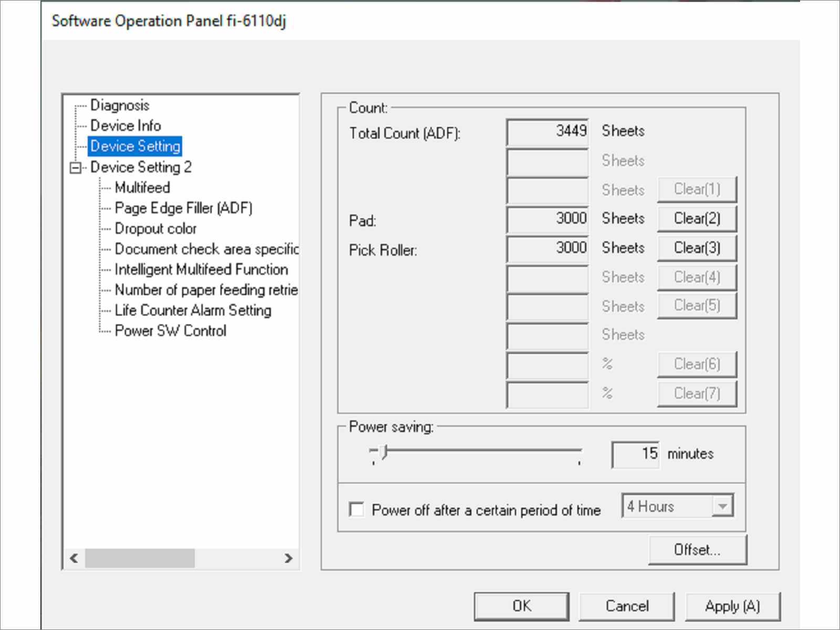Viewport: 840px width, 630px height.
Task: Open the 4 Hours power-off dropdown
Action: 722,506
